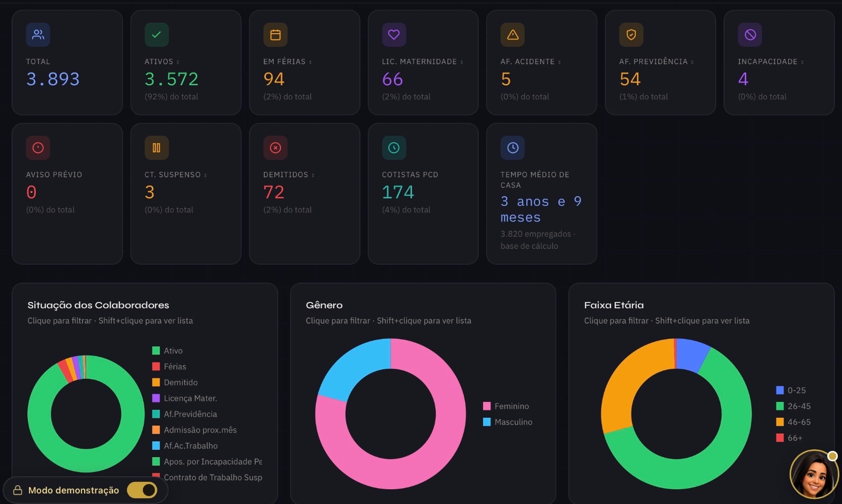
Task: Select the 0-25 age range legend
Action: 791,390
